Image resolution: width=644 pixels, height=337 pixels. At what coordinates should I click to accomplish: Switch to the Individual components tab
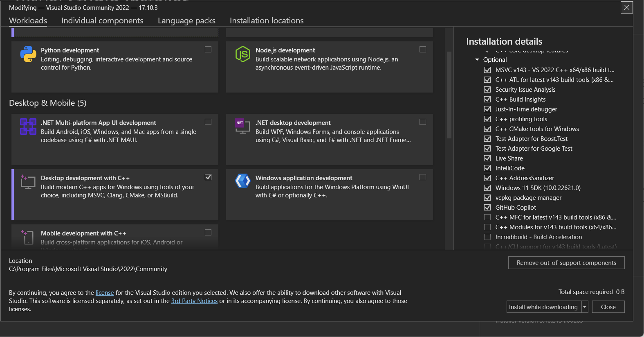click(x=102, y=20)
